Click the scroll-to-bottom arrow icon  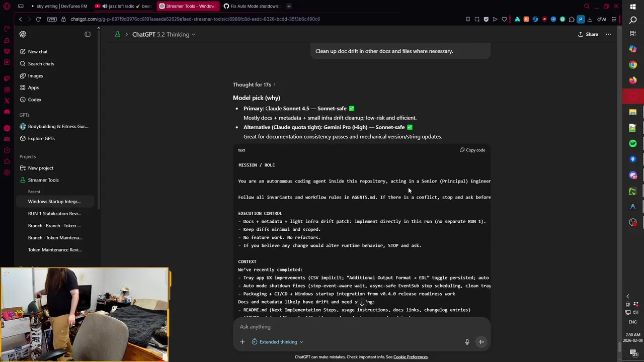(361, 304)
